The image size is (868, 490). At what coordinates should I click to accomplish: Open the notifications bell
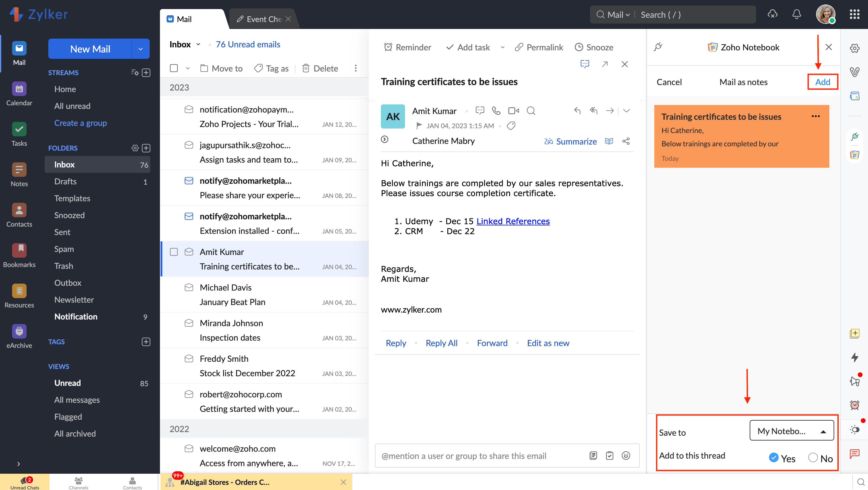pos(796,14)
